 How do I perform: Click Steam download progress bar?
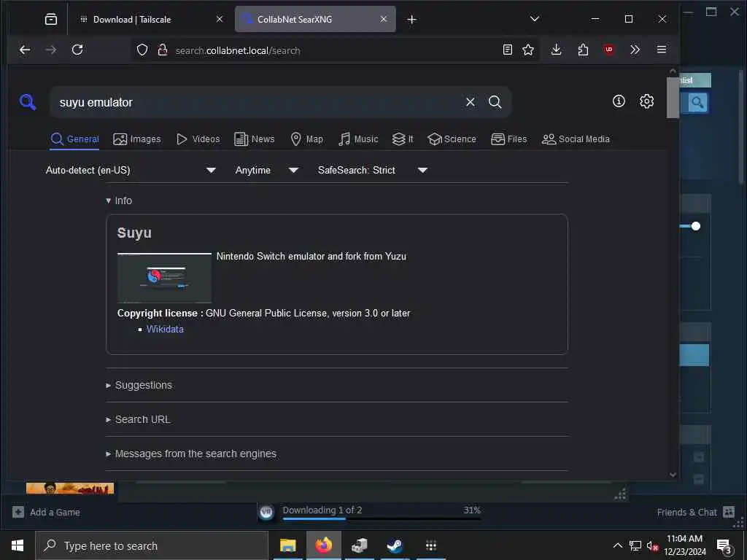382,518
